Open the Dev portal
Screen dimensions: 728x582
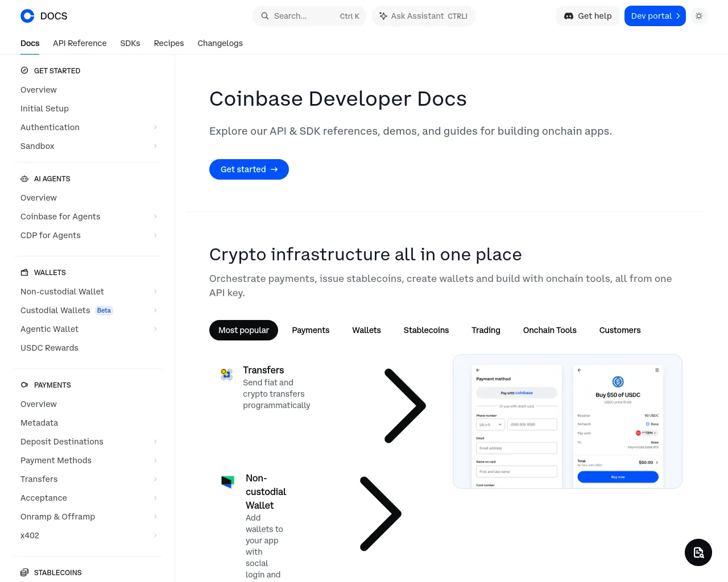click(655, 16)
